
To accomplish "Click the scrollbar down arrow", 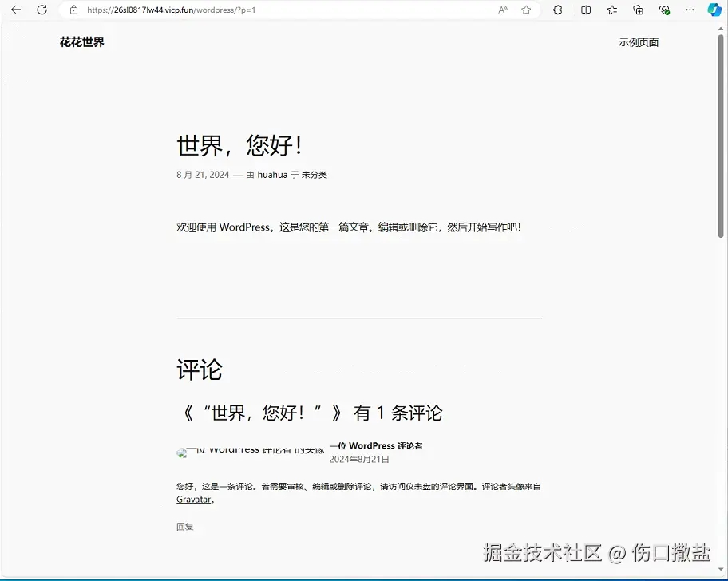I will [721, 568].
